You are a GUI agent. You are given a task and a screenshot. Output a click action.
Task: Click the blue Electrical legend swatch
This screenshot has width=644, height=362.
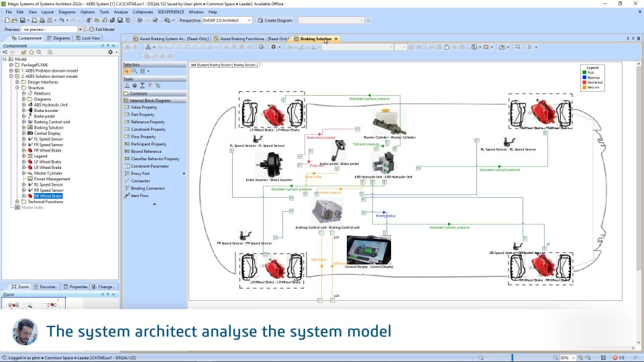tap(584, 78)
